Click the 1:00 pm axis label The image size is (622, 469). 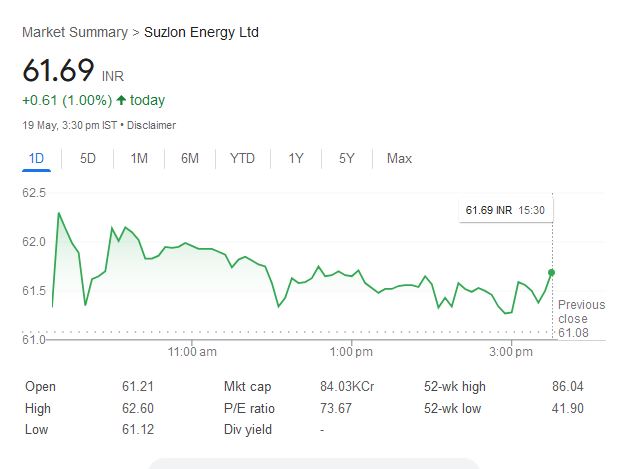(x=351, y=352)
